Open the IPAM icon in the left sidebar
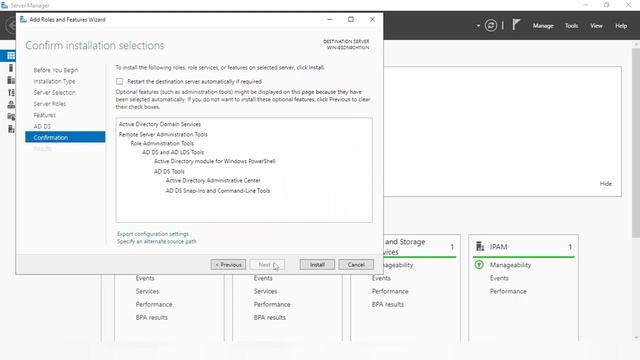640x360 pixels. (11, 129)
